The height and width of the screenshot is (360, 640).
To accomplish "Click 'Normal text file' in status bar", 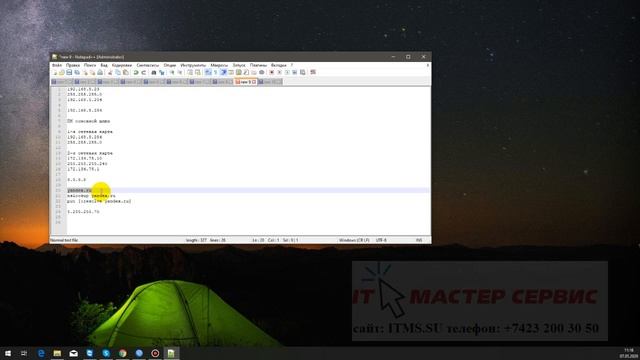I will [x=64, y=240].
